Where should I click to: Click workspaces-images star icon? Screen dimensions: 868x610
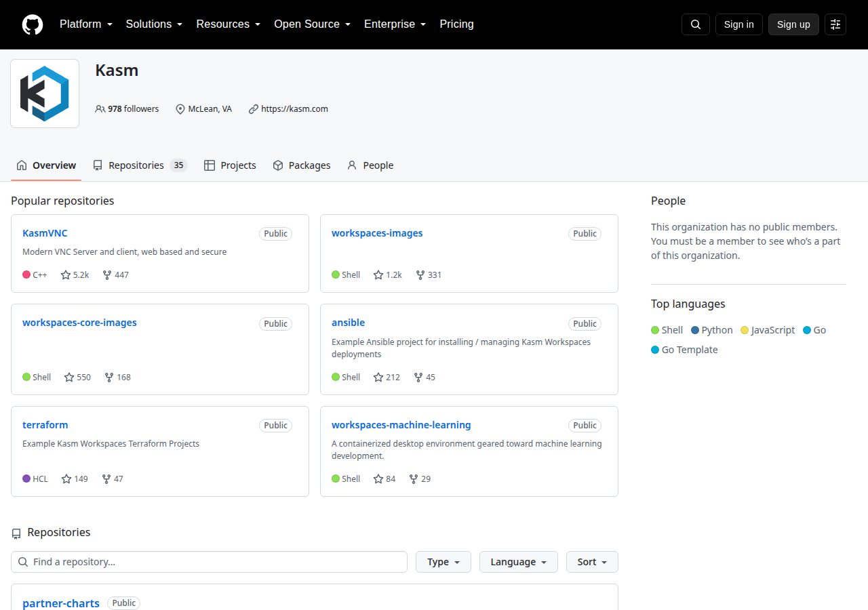pyautogui.click(x=378, y=275)
